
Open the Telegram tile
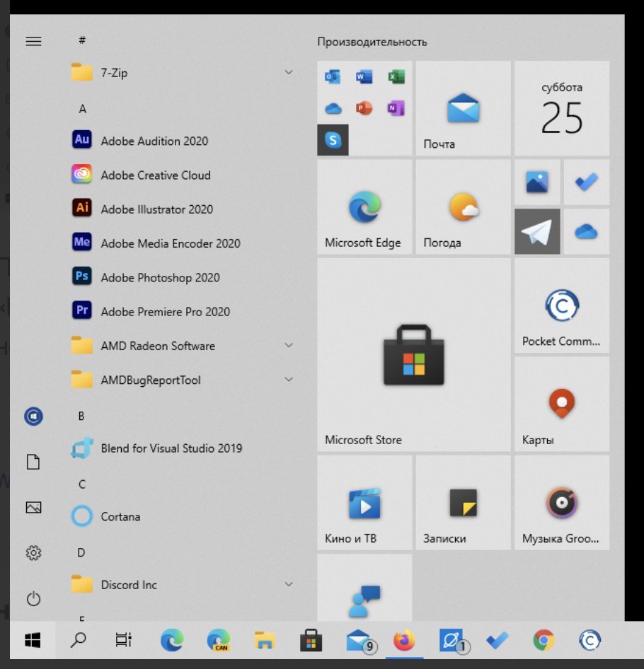[x=537, y=232]
